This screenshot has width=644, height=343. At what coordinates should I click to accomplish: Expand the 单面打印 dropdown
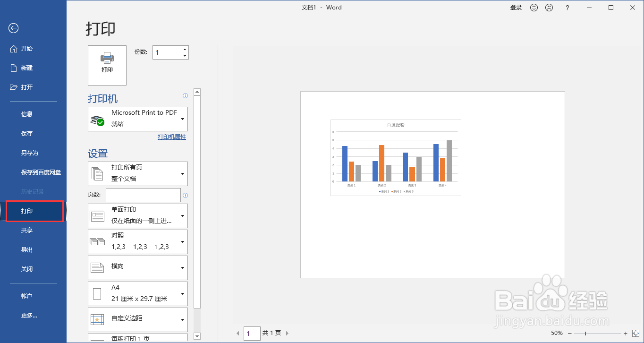(x=183, y=216)
